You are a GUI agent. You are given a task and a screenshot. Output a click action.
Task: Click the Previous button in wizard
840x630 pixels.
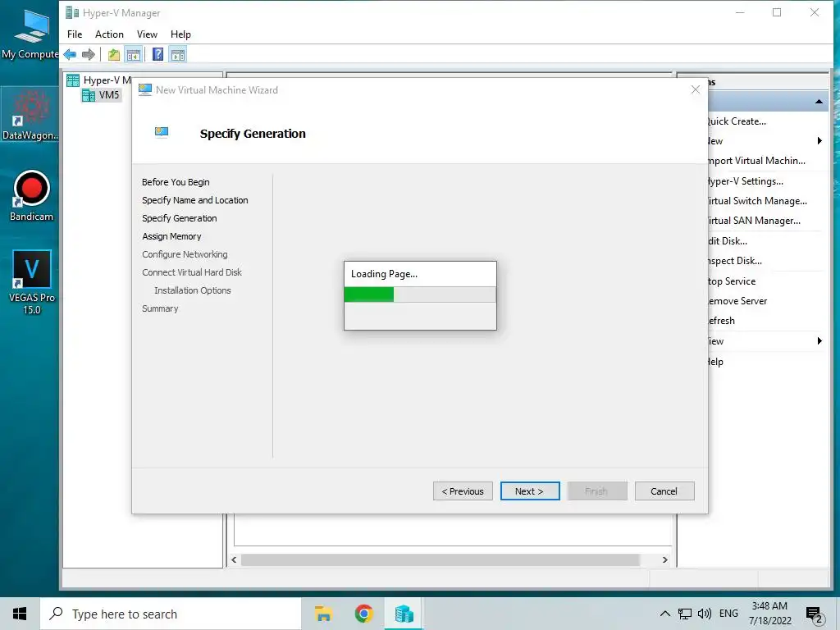tap(463, 491)
